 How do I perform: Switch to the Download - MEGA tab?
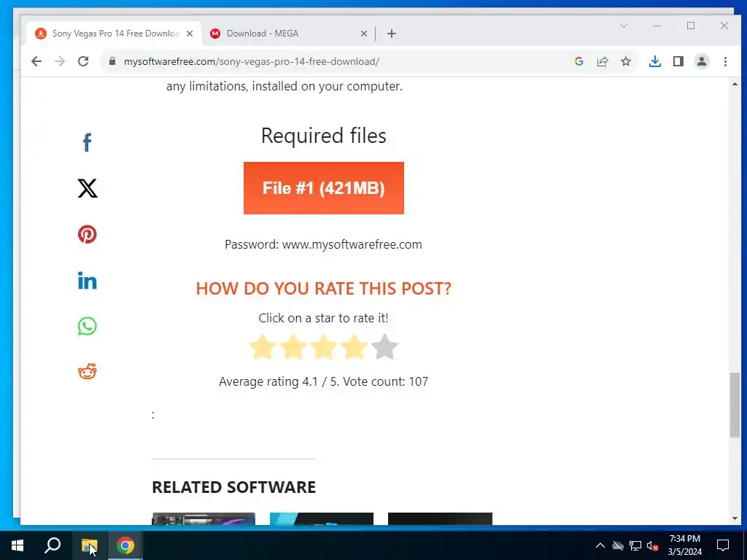coord(288,34)
